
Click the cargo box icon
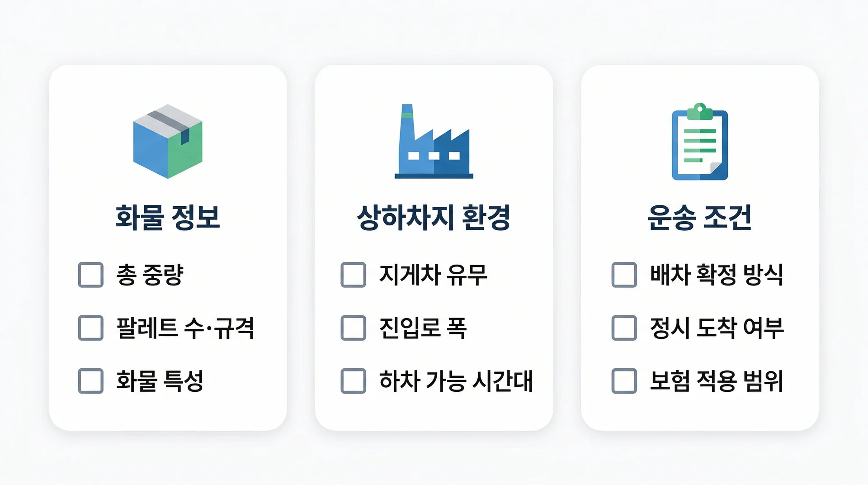click(x=168, y=142)
